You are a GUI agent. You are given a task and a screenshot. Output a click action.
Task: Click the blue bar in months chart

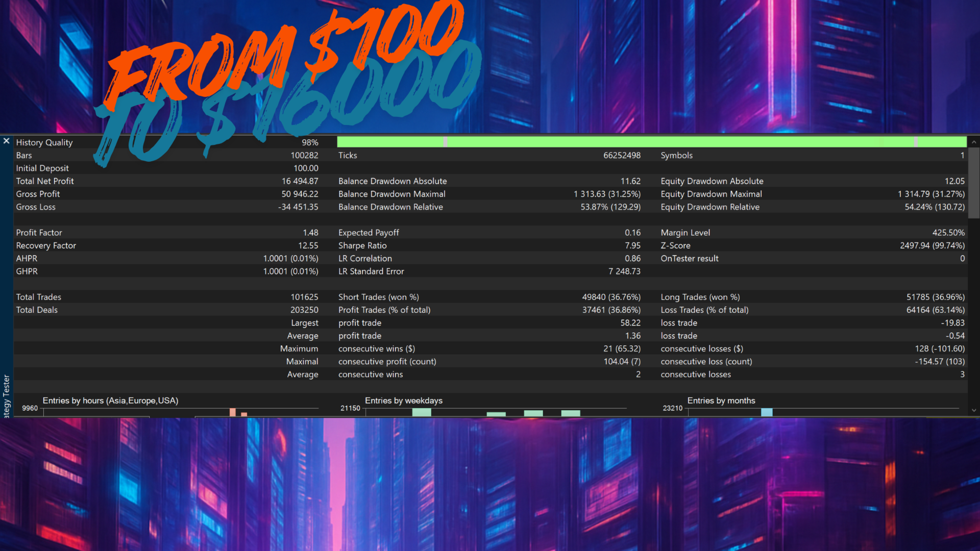(x=767, y=412)
